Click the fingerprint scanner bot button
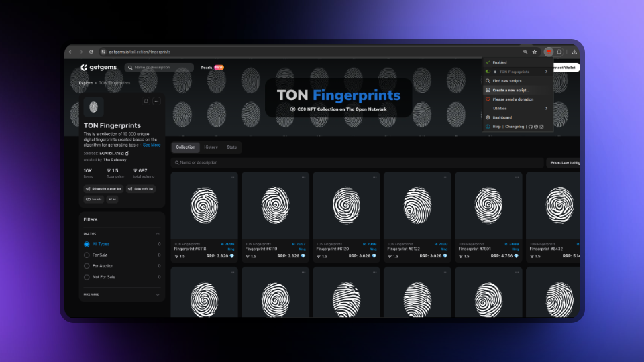 tap(103, 189)
